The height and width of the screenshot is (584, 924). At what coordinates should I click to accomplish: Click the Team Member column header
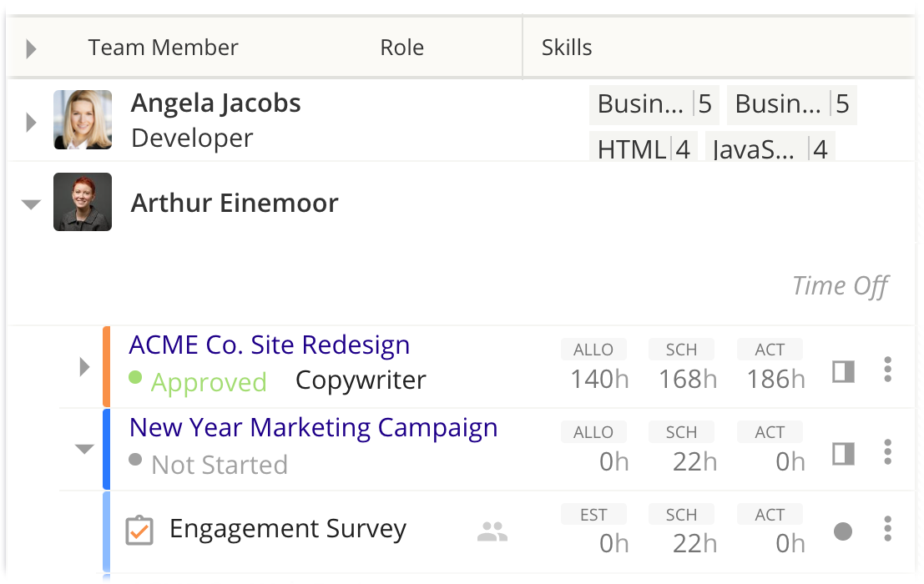pos(163,48)
